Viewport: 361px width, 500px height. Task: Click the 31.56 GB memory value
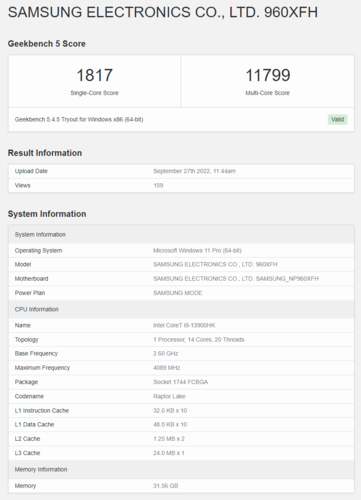[165, 486]
